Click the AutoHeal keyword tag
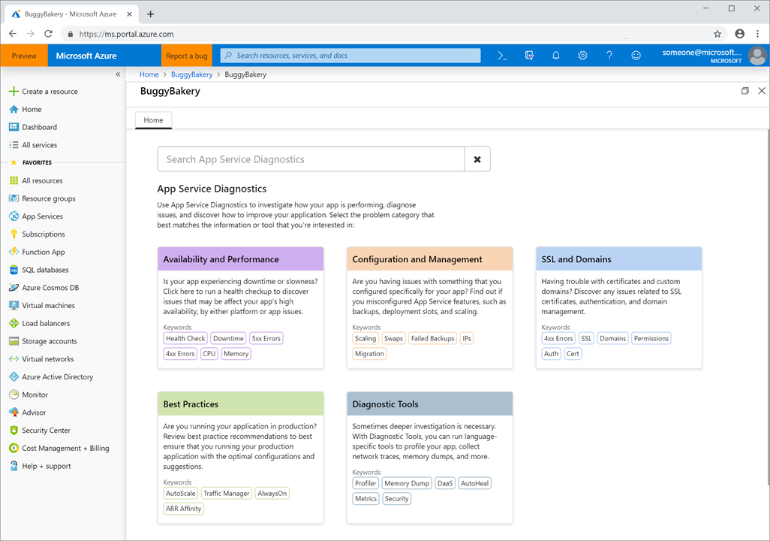 pyautogui.click(x=475, y=483)
